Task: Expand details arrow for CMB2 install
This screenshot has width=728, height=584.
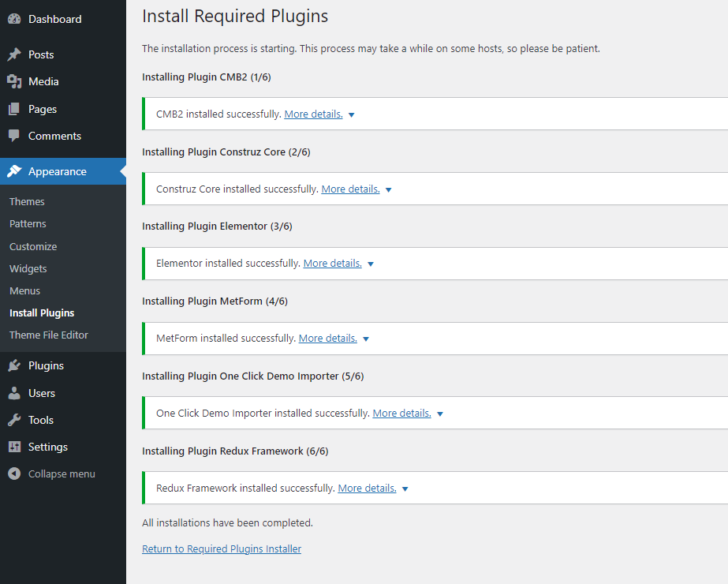Action: tap(352, 114)
